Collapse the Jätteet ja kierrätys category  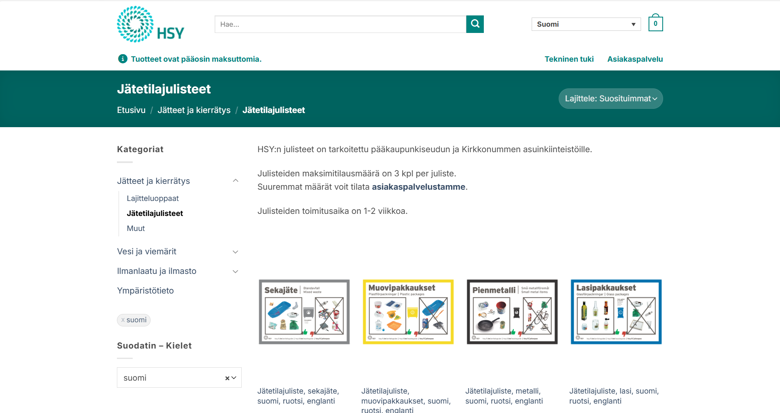[x=235, y=181]
